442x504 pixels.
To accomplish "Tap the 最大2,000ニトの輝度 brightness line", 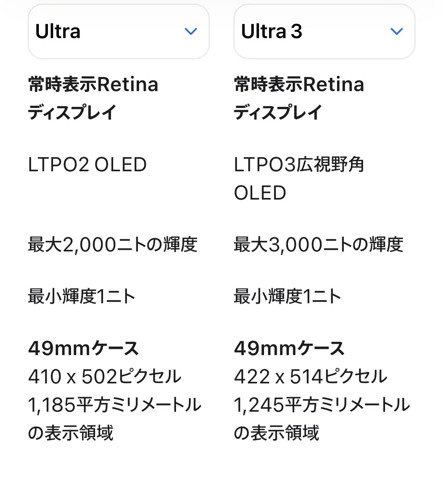I will click(113, 244).
